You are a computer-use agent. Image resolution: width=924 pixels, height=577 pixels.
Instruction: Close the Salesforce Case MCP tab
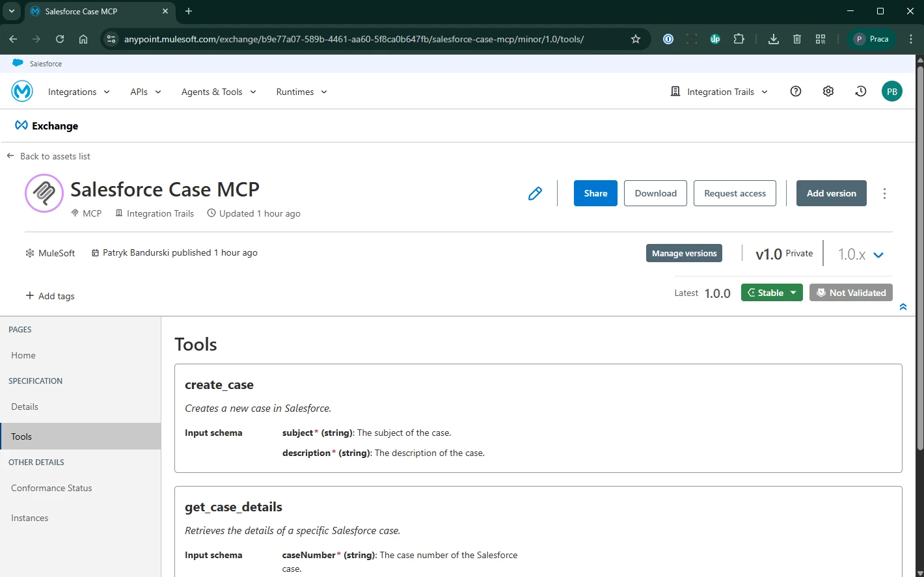click(x=165, y=11)
